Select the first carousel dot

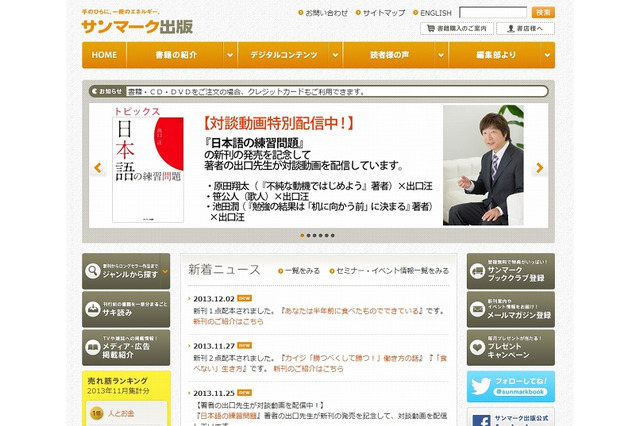[x=302, y=235]
